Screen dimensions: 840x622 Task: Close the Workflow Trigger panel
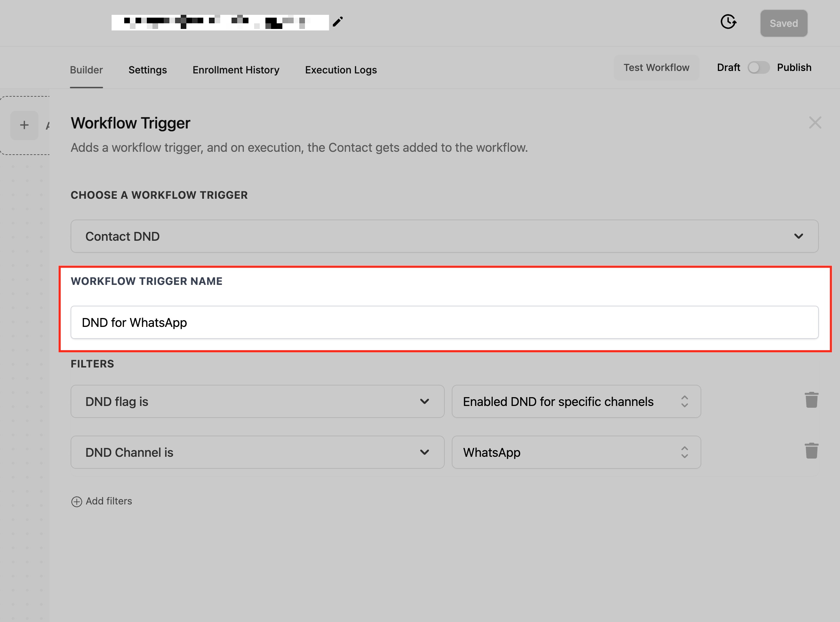pyautogui.click(x=815, y=123)
